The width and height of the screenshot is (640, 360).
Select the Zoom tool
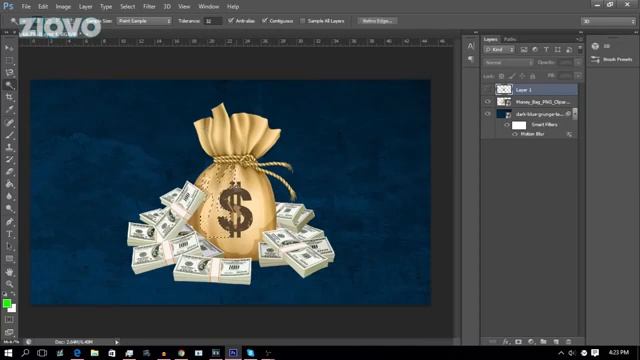9,284
